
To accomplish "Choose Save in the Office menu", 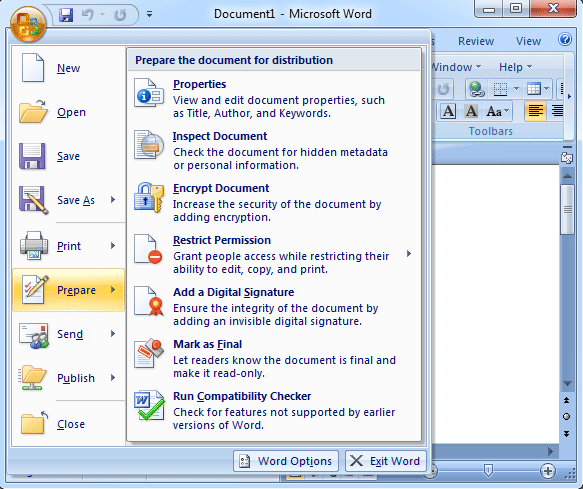I will (x=68, y=156).
